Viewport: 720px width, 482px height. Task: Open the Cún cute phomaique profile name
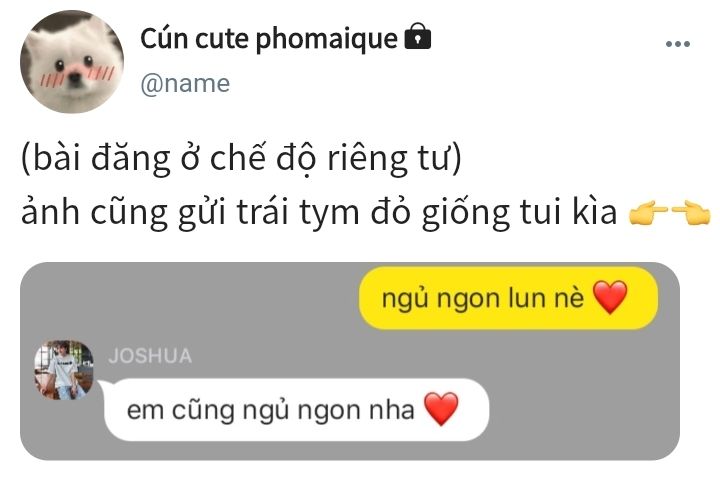click(269, 38)
